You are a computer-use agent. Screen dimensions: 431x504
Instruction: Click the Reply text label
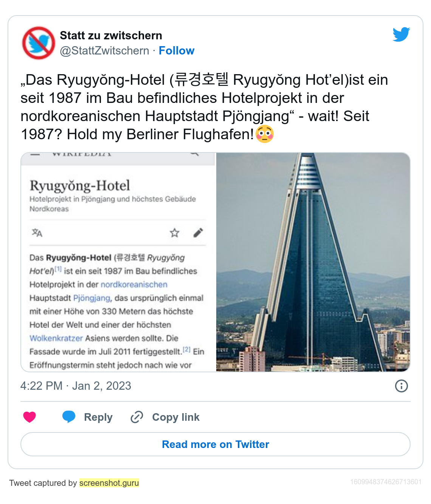(x=98, y=417)
